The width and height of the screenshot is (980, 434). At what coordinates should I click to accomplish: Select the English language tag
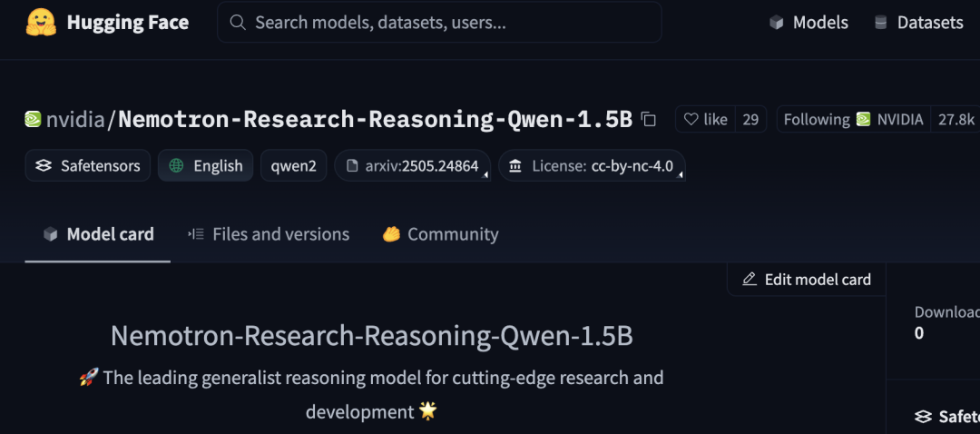tap(205, 166)
